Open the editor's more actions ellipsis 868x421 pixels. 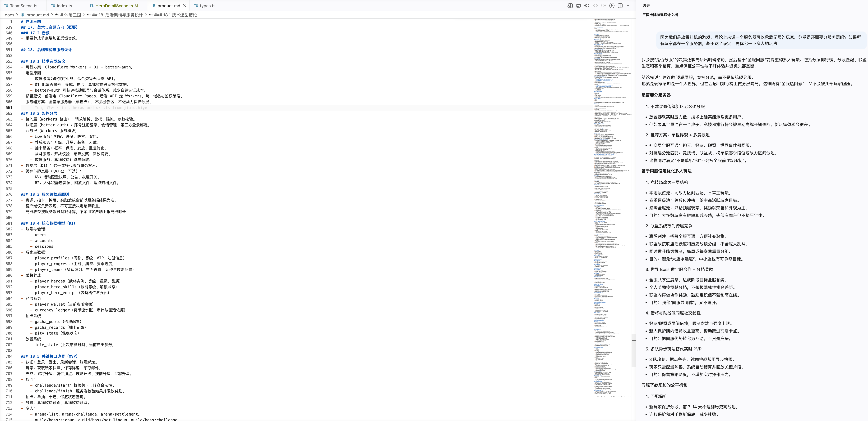[629, 6]
